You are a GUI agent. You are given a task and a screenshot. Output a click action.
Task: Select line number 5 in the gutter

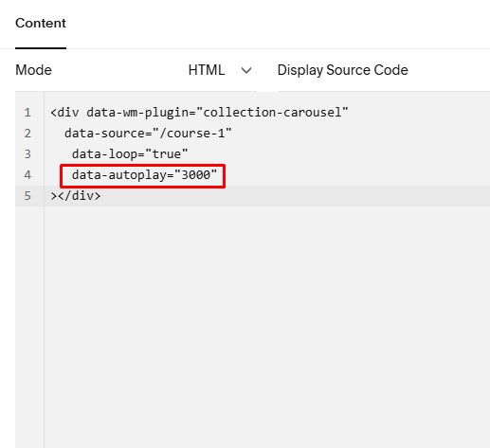tap(27, 196)
